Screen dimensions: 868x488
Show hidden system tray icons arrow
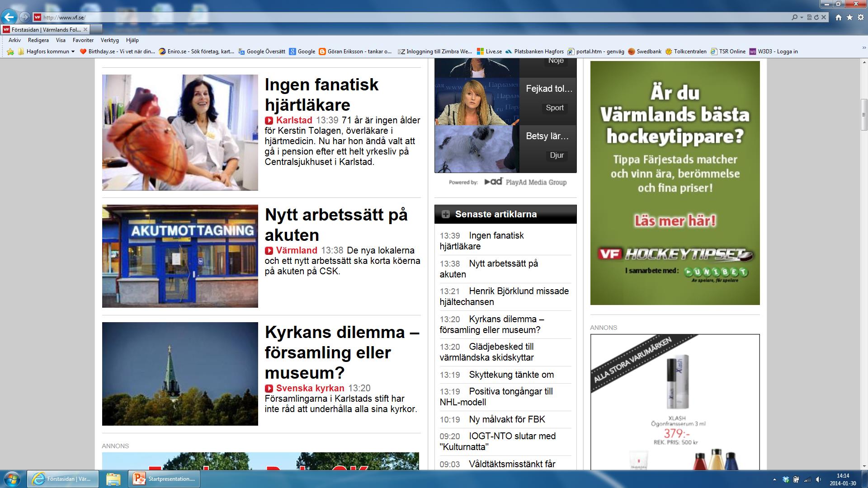click(x=774, y=479)
